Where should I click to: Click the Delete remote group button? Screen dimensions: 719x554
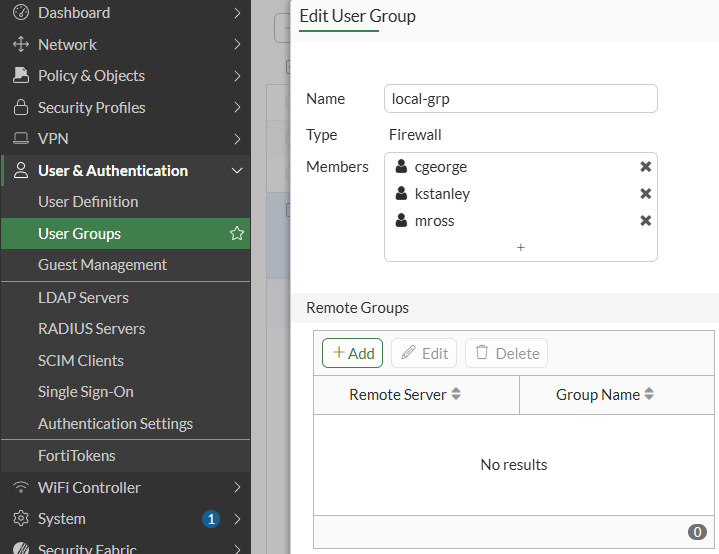(506, 353)
